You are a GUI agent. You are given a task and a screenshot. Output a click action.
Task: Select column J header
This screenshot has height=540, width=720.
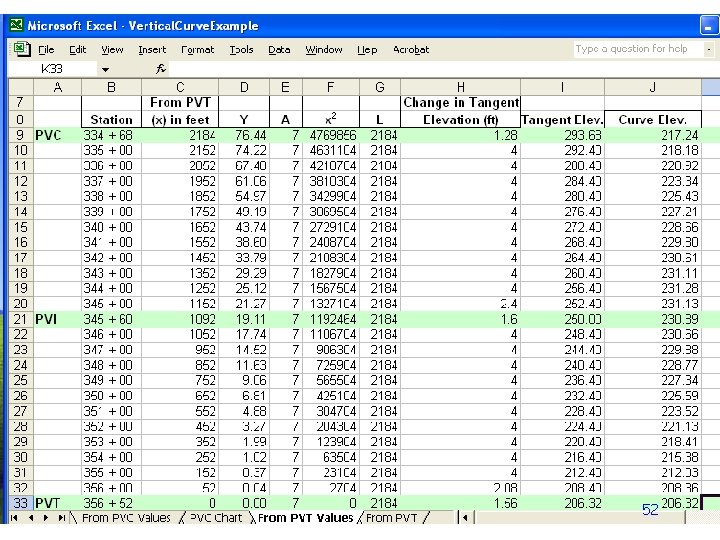point(653,87)
